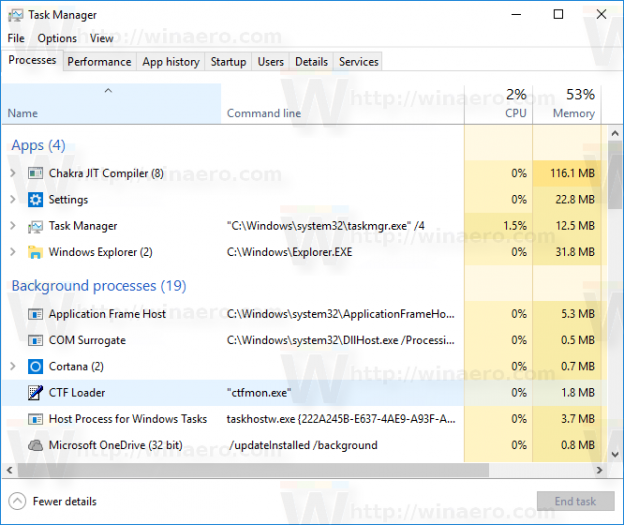Click the 31.8 MB memory value
The width and height of the screenshot is (624, 525).
click(575, 252)
